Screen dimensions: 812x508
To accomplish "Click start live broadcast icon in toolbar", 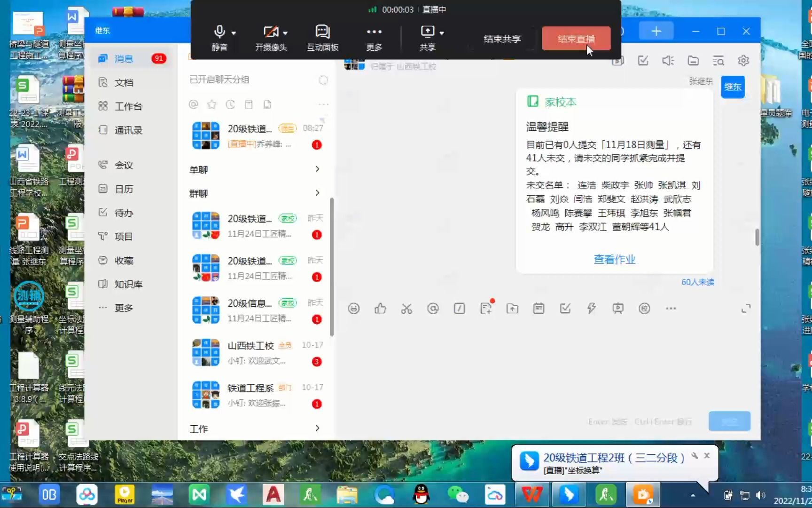I will 618,309.
